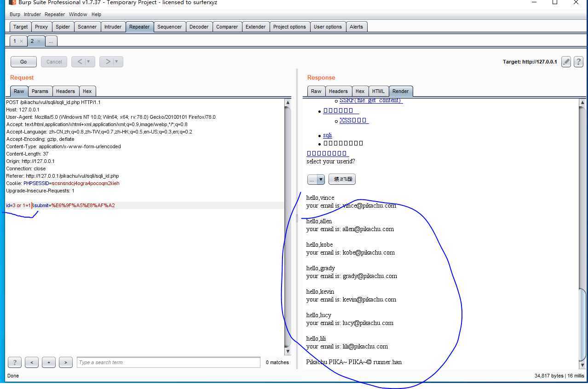Viewport: 588px width, 389px height.
Task: Go back in request history
Action: 80,62
